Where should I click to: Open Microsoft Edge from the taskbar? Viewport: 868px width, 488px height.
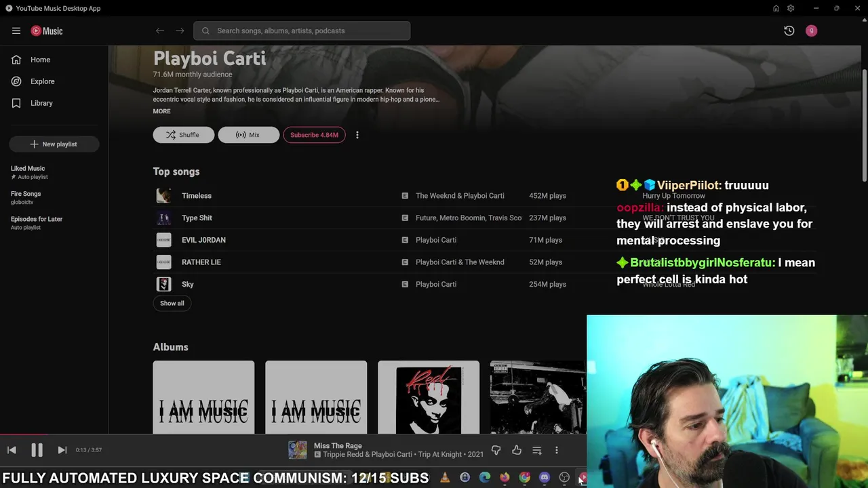pos(485,478)
